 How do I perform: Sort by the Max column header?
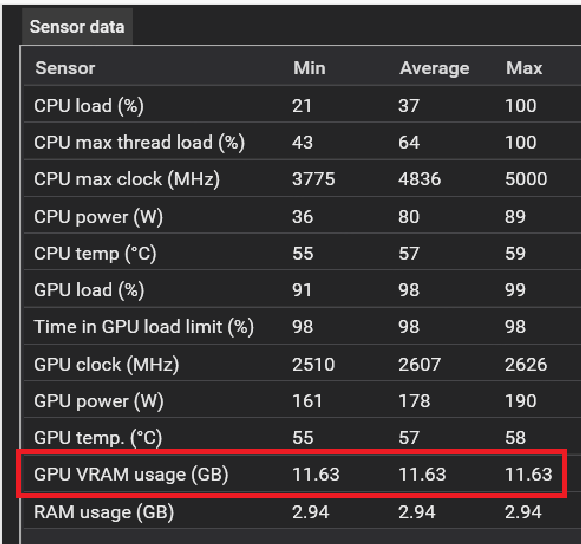click(524, 68)
